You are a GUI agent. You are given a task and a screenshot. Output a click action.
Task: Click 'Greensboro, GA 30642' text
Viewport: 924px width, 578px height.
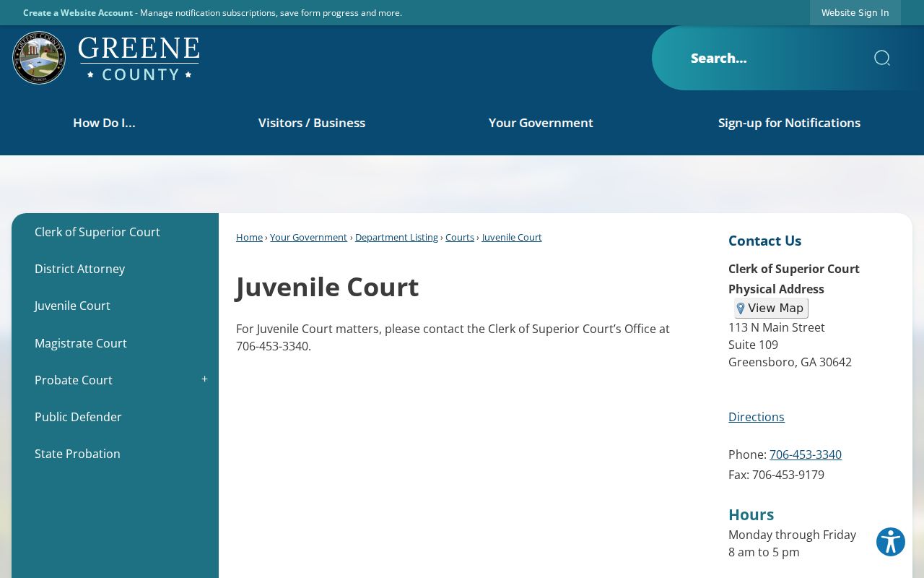[790, 362]
